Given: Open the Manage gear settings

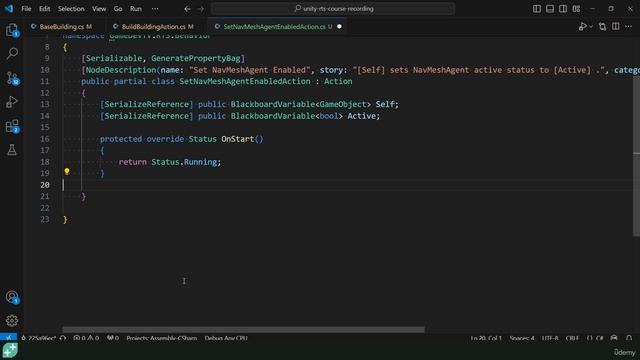Looking at the screenshot, I should (x=12, y=320).
